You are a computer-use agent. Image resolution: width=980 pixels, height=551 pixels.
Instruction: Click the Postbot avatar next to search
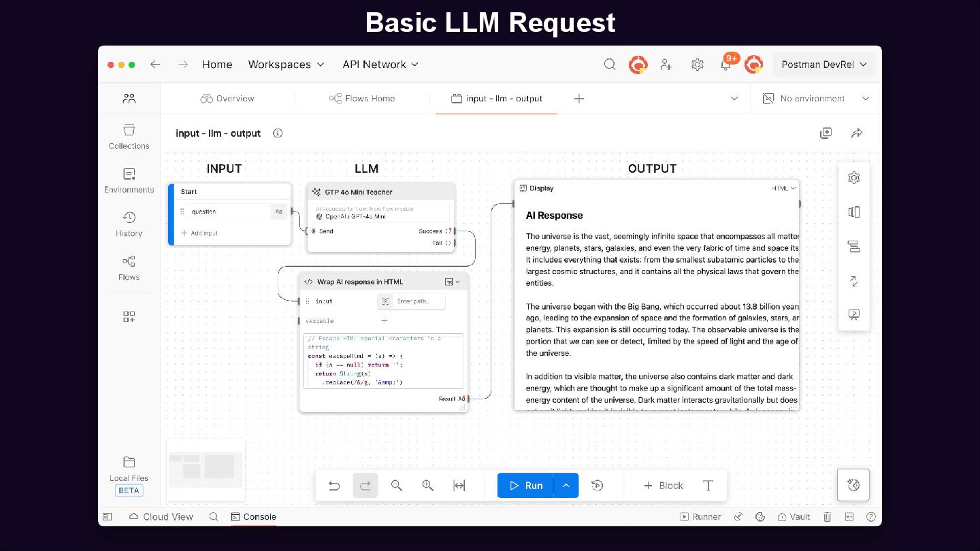(638, 65)
